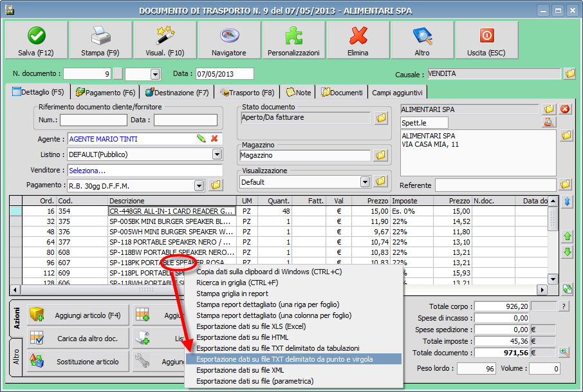Click refresh icon at grid bottom right

(568, 288)
